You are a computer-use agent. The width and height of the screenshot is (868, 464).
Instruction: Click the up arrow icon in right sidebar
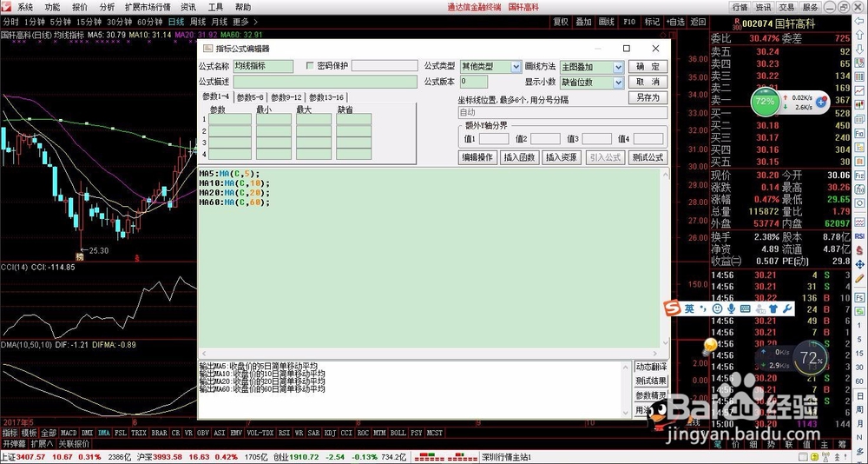[859, 34]
